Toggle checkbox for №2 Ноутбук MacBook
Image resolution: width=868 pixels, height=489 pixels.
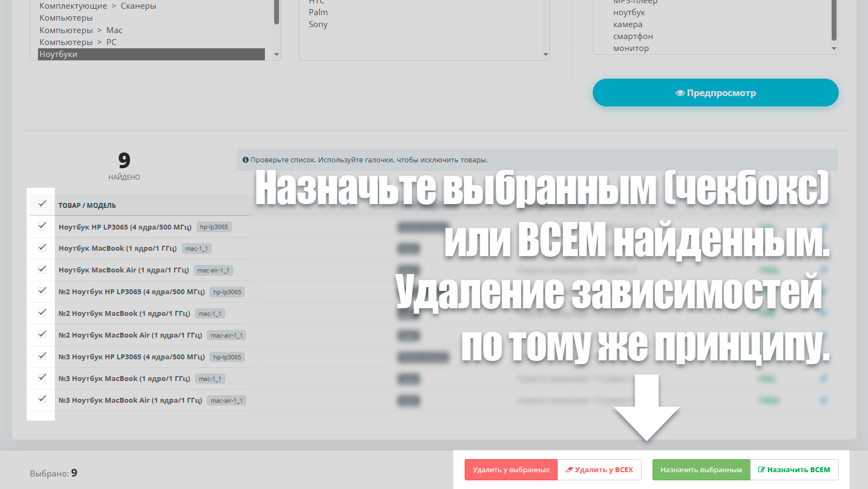[x=42, y=313]
